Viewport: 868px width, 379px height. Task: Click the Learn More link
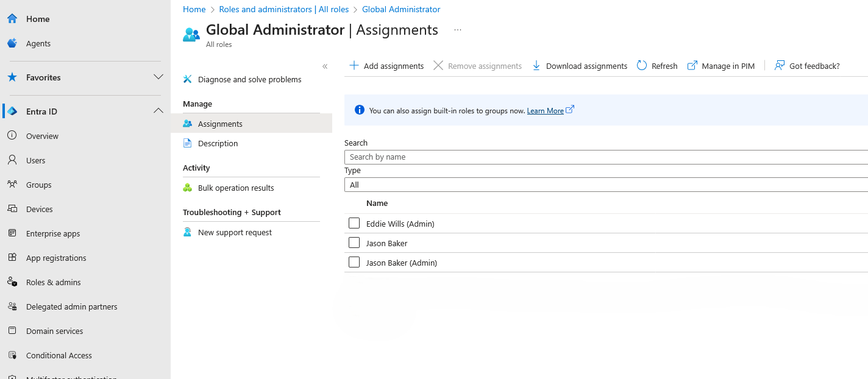[545, 111]
